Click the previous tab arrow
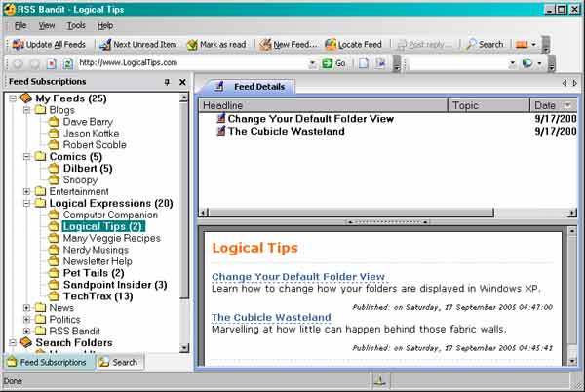The width and height of the screenshot is (585, 392). [x=565, y=83]
